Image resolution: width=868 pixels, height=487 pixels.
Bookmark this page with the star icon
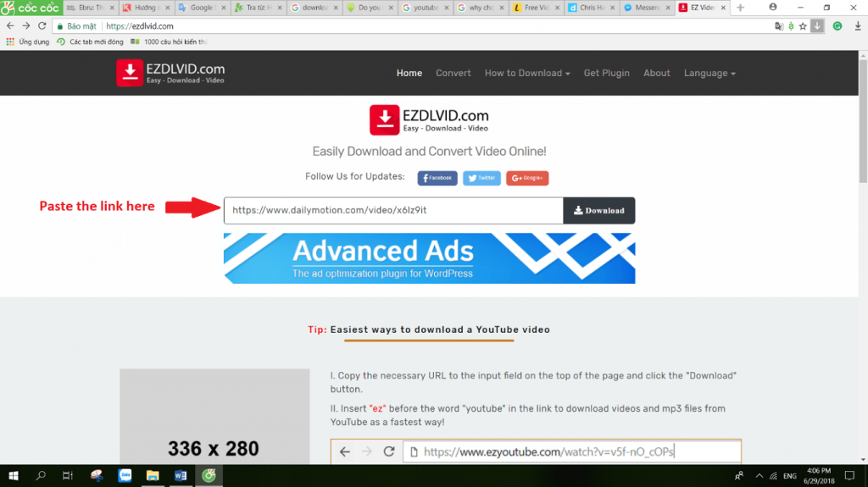pos(803,26)
